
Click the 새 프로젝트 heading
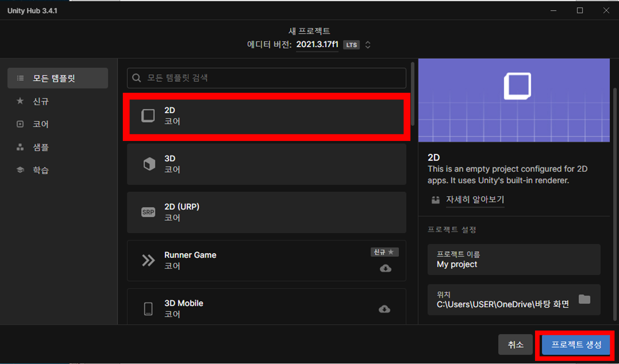[309, 31]
